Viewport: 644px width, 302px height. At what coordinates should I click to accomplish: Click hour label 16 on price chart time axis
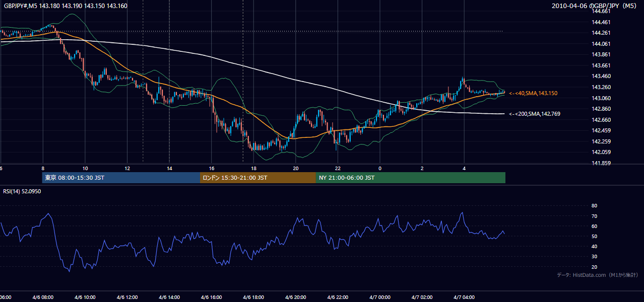click(212, 169)
